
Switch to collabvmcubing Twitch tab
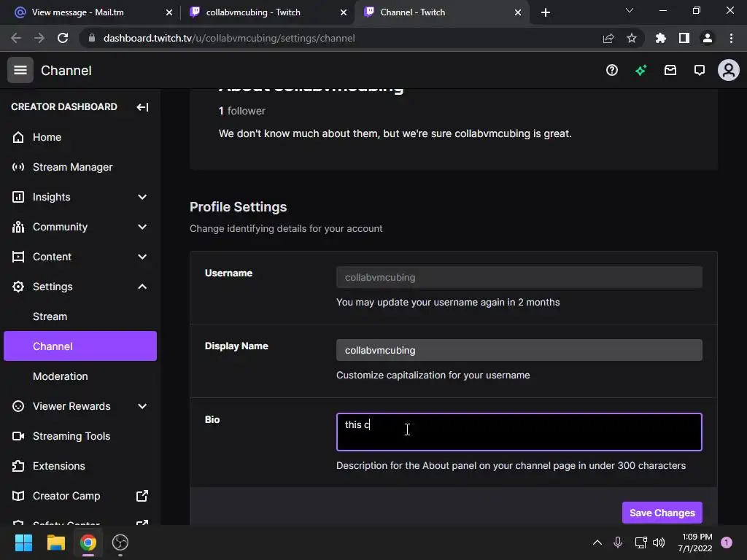click(267, 12)
